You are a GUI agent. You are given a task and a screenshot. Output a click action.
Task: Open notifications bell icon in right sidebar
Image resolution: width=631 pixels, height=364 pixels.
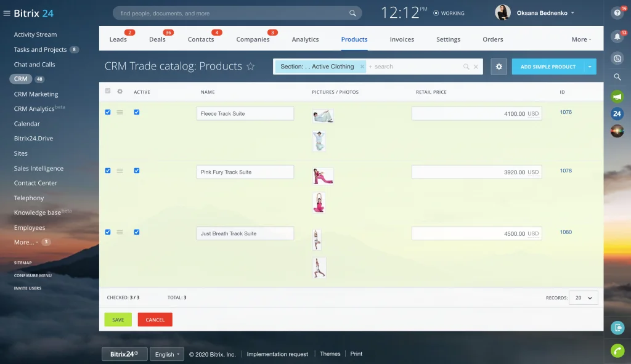click(x=617, y=37)
